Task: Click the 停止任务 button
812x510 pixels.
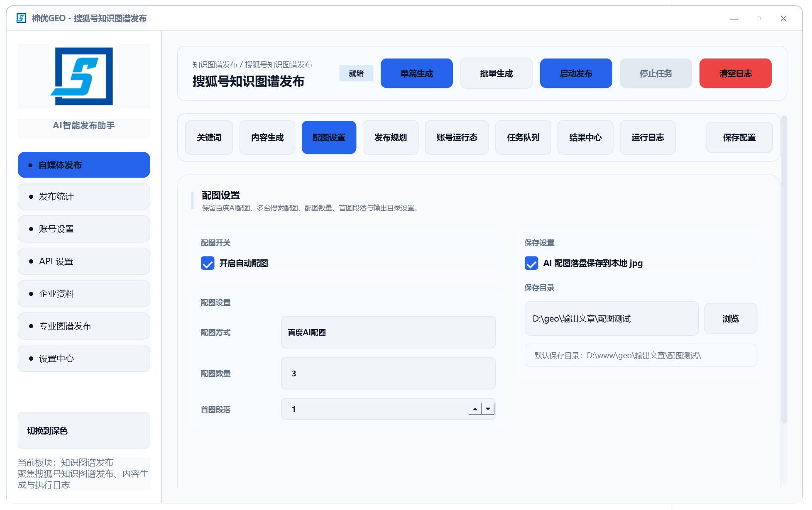Action: tap(655, 73)
